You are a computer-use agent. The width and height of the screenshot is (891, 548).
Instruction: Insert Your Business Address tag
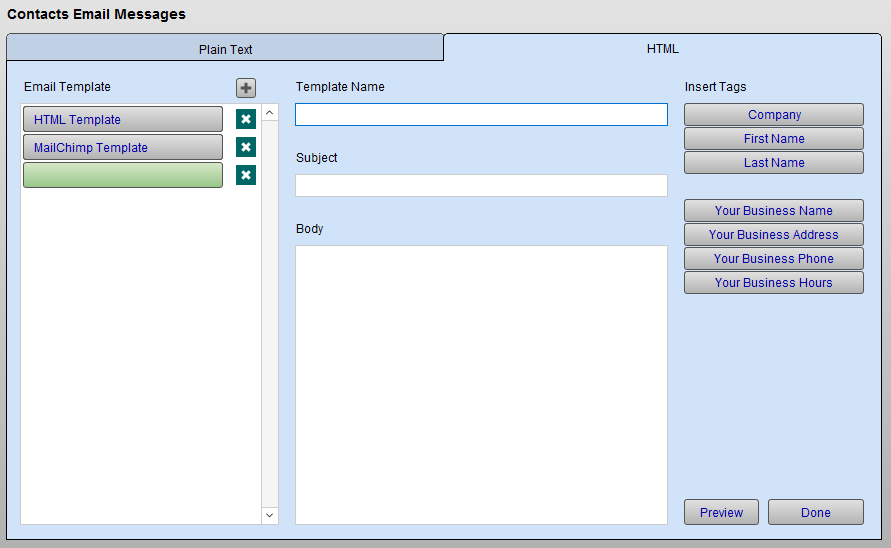point(773,235)
